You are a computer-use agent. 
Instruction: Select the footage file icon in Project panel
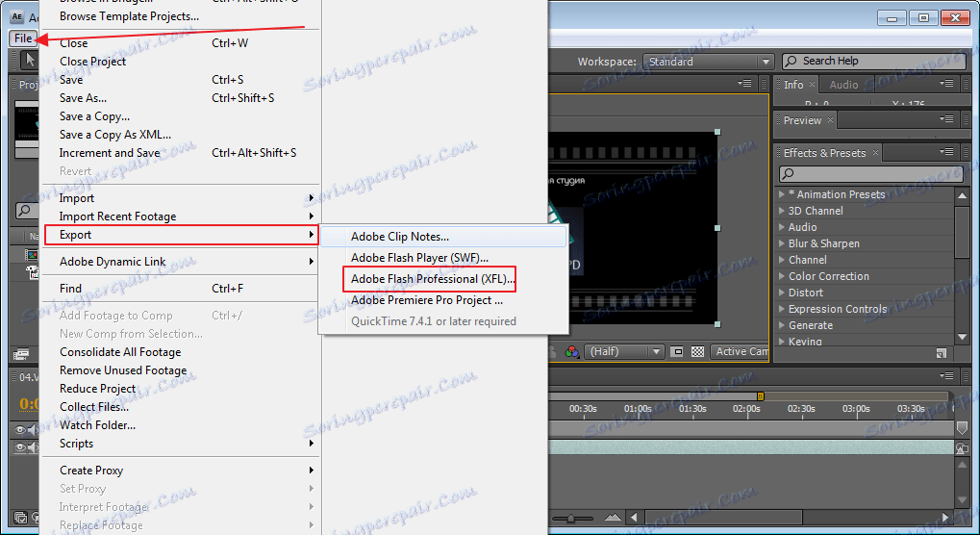[31, 271]
